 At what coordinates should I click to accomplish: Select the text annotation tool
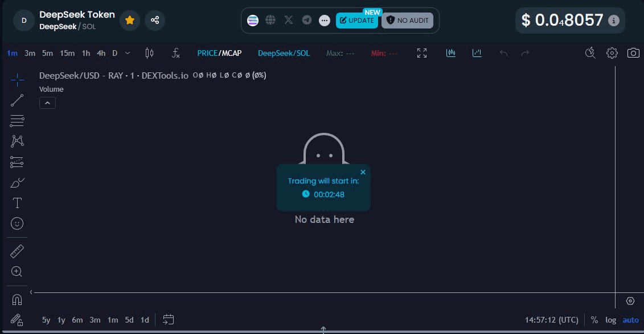coord(17,203)
